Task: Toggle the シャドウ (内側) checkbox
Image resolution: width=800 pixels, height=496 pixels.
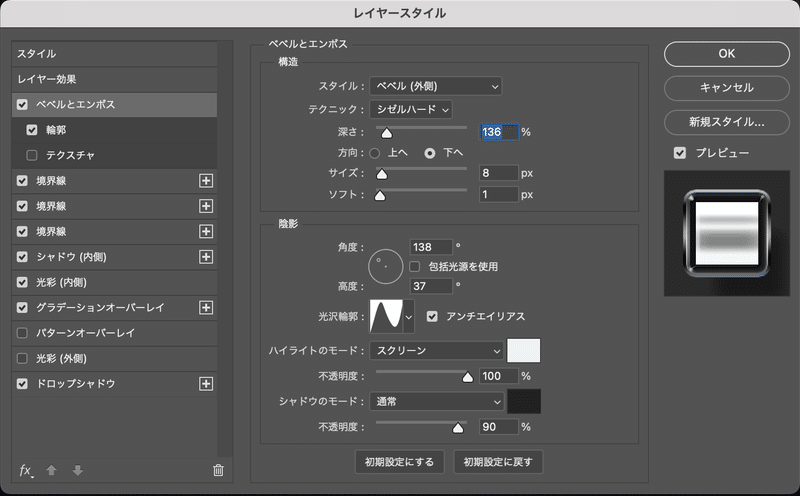Action: (x=22, y=257)
